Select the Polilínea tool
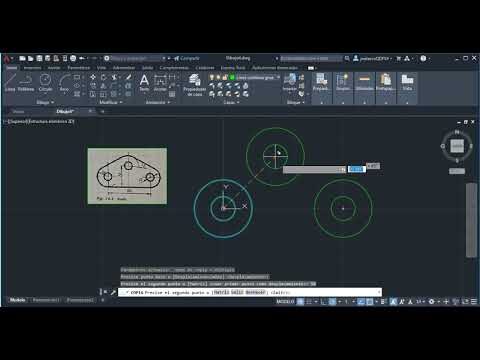 (26, 83)
